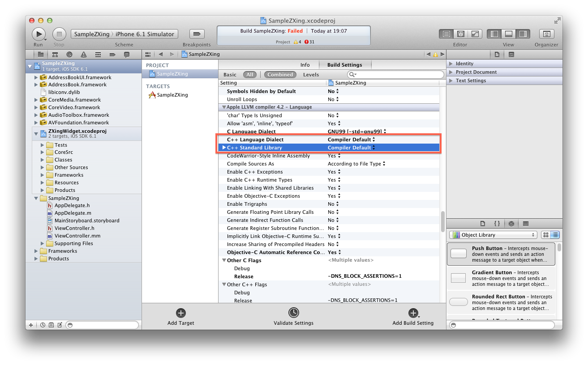Open the Log navigator speech-bubble icon
Image resolution: width=588 pixels, height=365 pixels.
click(x=127, y=54)
